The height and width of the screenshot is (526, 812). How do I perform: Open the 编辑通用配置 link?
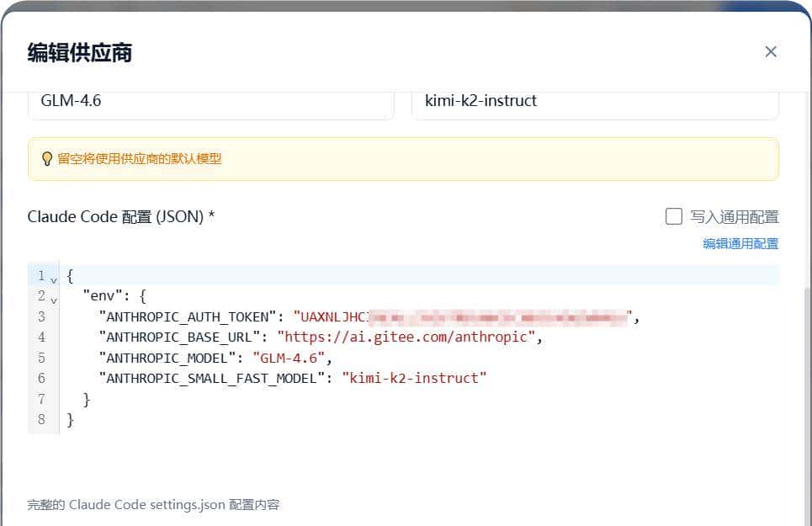[740, 244]
